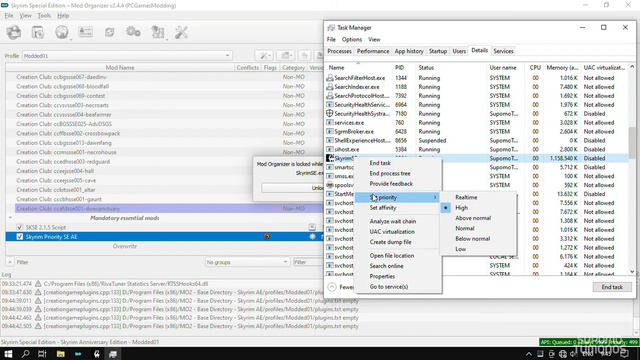Open the Executables gears icon in Mod Organizer
Image resolution: width=640 pixels, height=360 pixels.
[133, 32]
